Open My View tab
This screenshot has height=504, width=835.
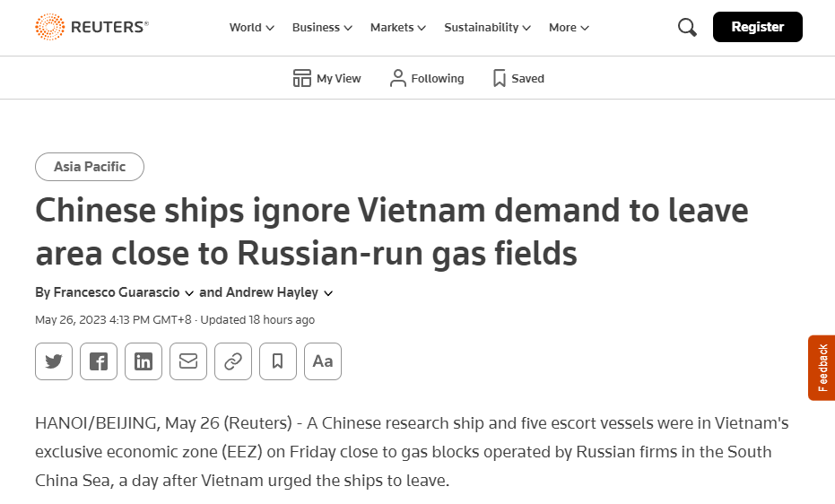click(x=327, y=79)
